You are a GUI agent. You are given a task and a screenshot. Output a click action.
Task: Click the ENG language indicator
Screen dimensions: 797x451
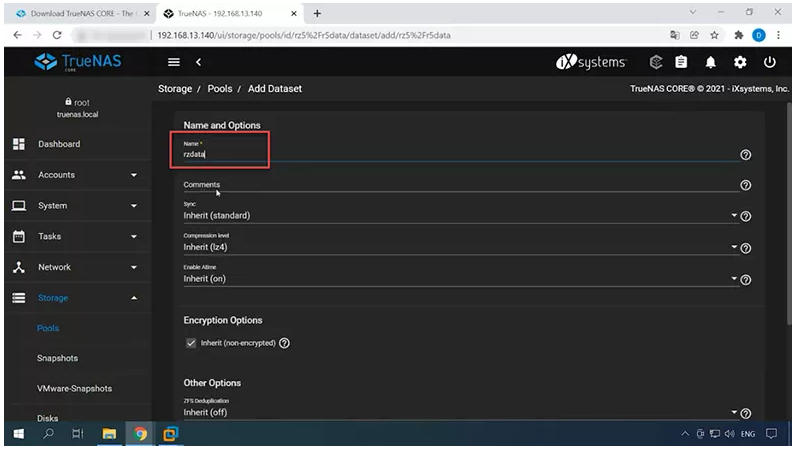click(748, 434)
